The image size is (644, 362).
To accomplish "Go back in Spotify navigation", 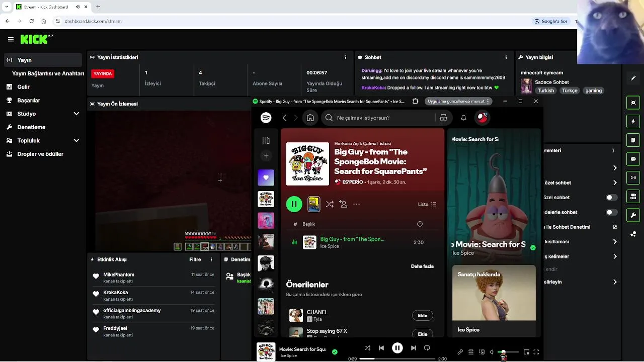I will [284, 118].
